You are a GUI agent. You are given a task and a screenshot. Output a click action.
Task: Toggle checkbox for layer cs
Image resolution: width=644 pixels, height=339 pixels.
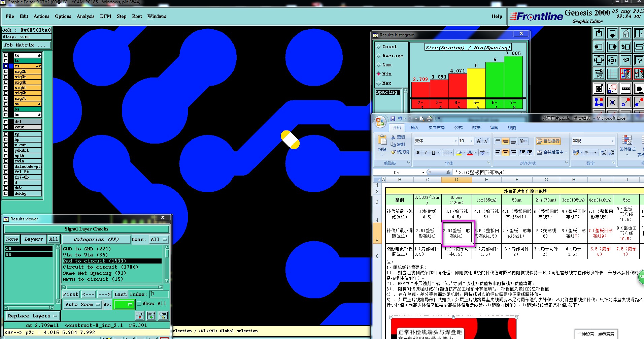point(6,66)
